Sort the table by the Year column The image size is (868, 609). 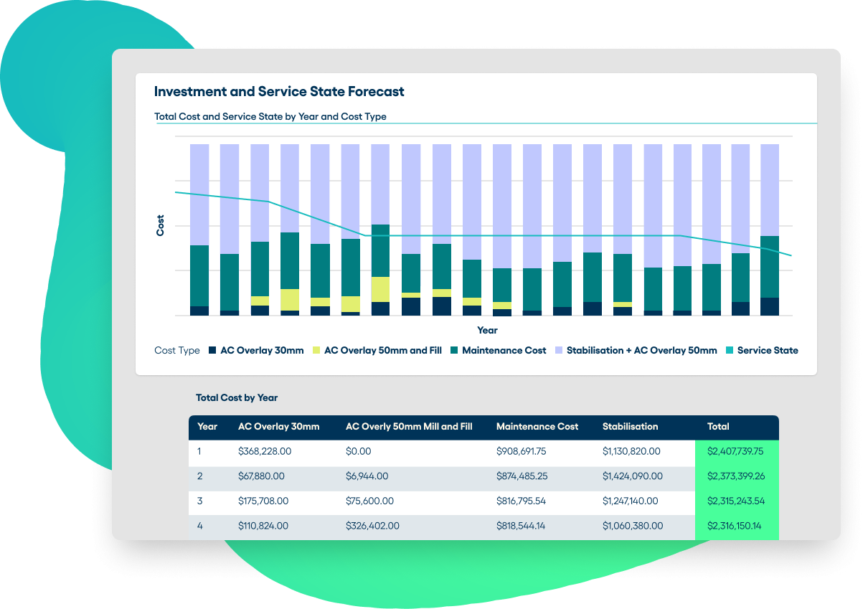point(207,426)
